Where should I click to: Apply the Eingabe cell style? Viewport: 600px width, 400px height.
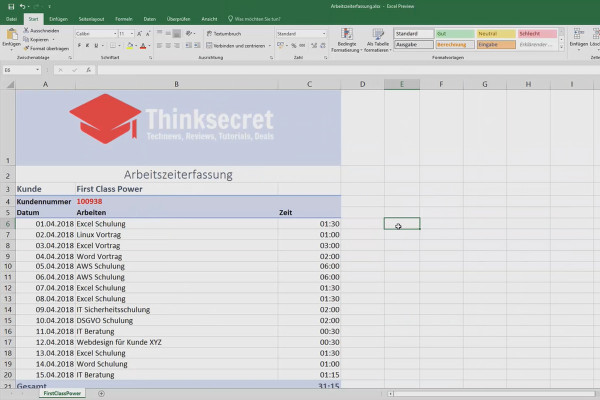coord(496,45)
